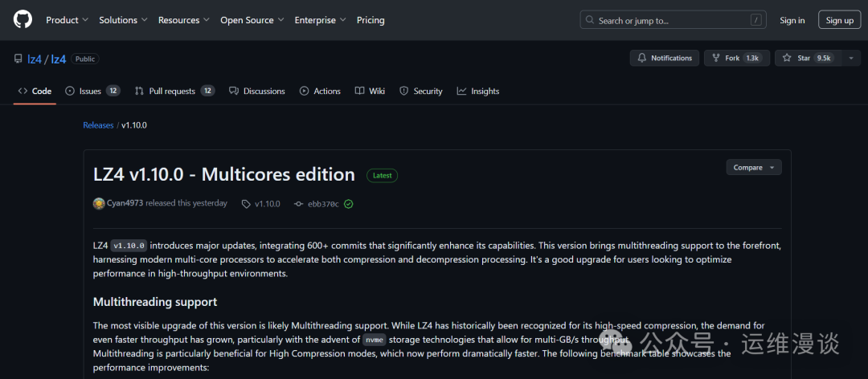868x379 pixels.
Task: Open the lz4 owner link
Action: (35, 59)
